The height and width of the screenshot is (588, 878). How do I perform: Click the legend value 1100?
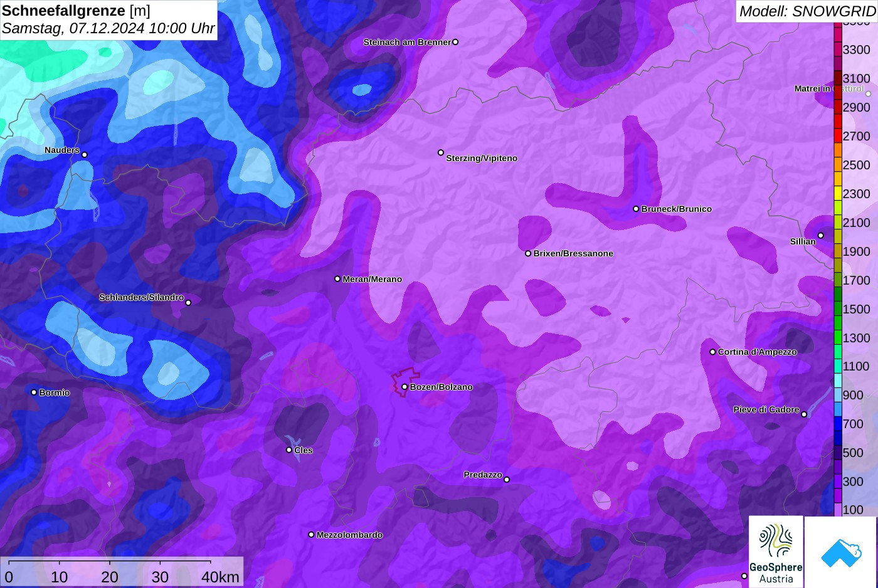click(x=856, y=366)
